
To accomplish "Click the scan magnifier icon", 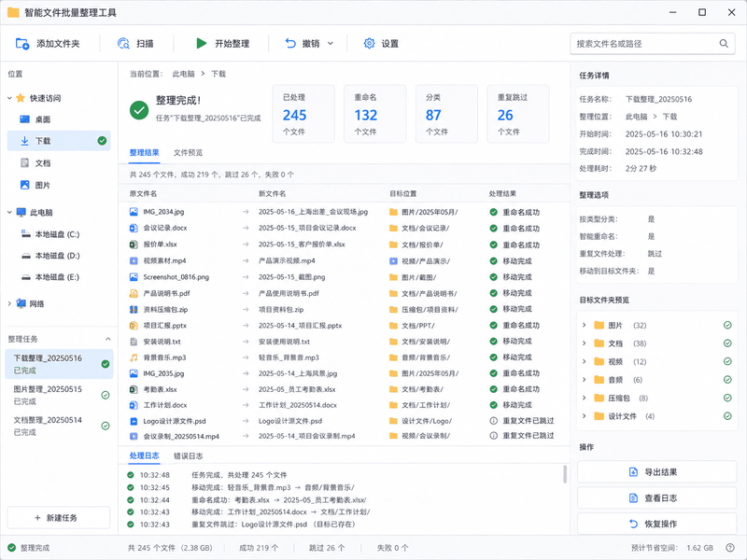I will [x=123, y=44].
